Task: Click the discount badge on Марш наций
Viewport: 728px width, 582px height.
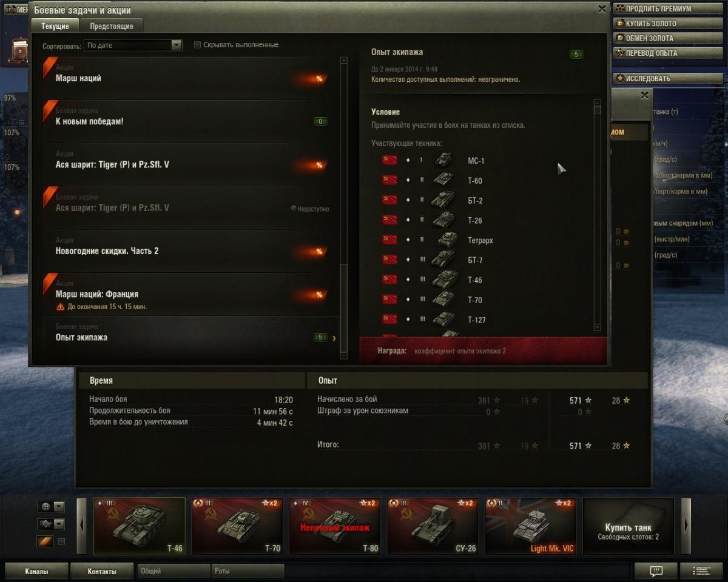Action: pos(318,79)
